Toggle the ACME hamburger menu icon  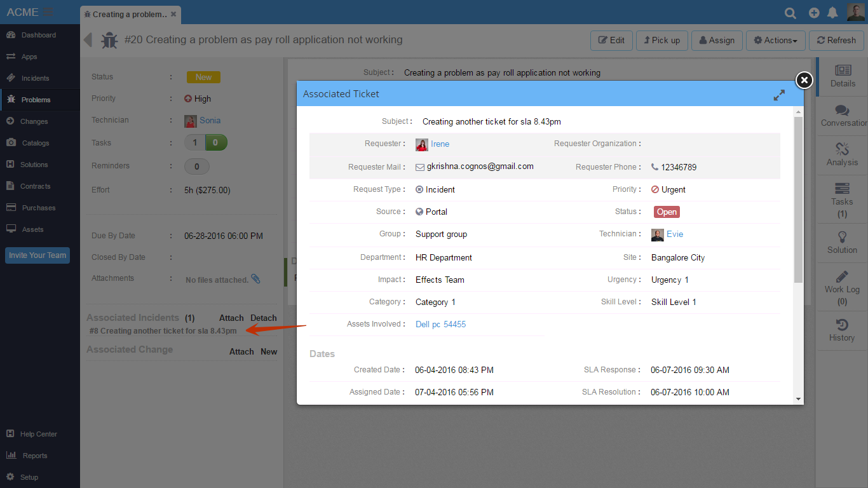(48, 12)
